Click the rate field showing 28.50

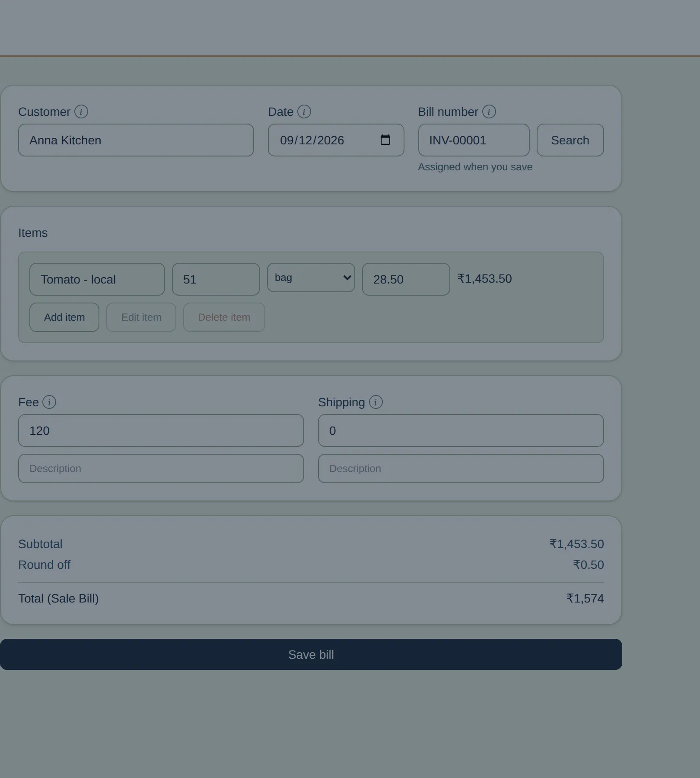click(406, 279)
